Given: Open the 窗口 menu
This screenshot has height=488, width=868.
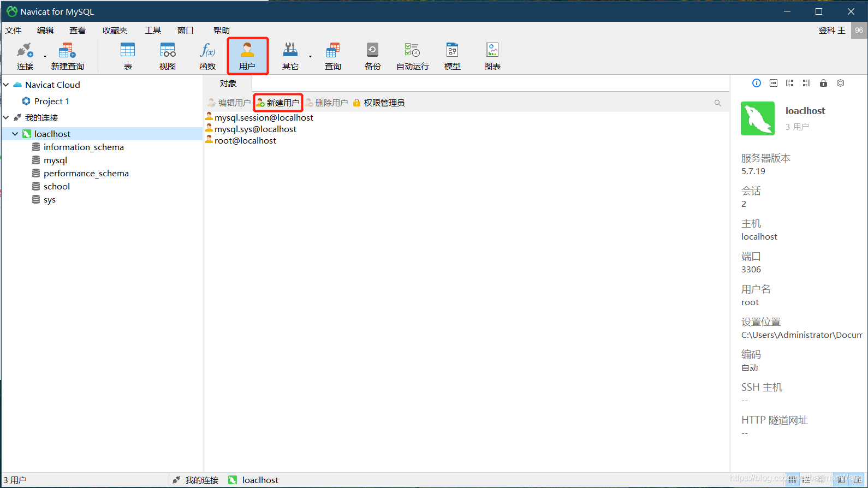Looking at the screenshot, I should 186,30.
